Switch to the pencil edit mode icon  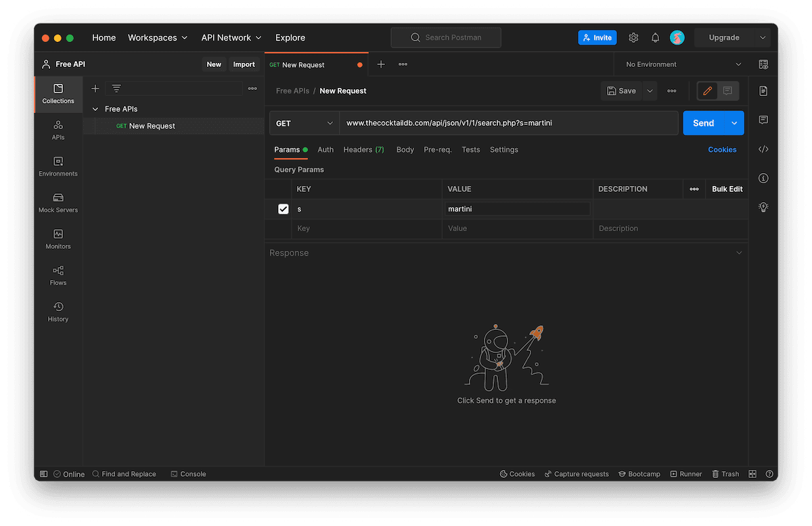coord(708,91)
